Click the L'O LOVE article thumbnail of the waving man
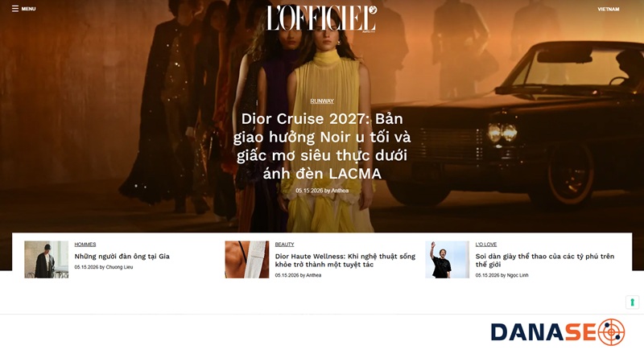The height and width of the screenshot is (362, 644). [447, 259]
